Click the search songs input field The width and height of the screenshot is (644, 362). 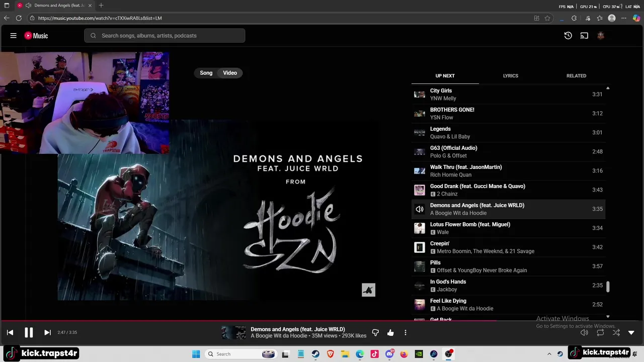click(x=165, y=36)
